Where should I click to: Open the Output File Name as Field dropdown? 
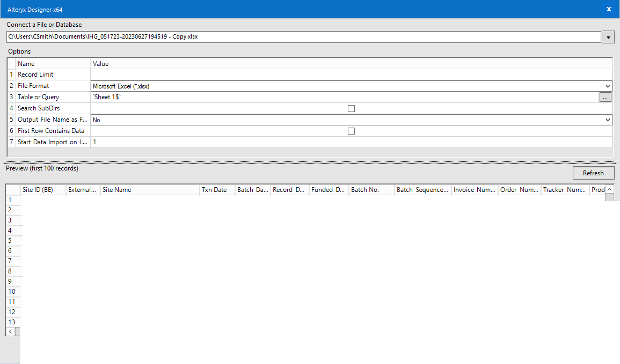click(607, 120)
